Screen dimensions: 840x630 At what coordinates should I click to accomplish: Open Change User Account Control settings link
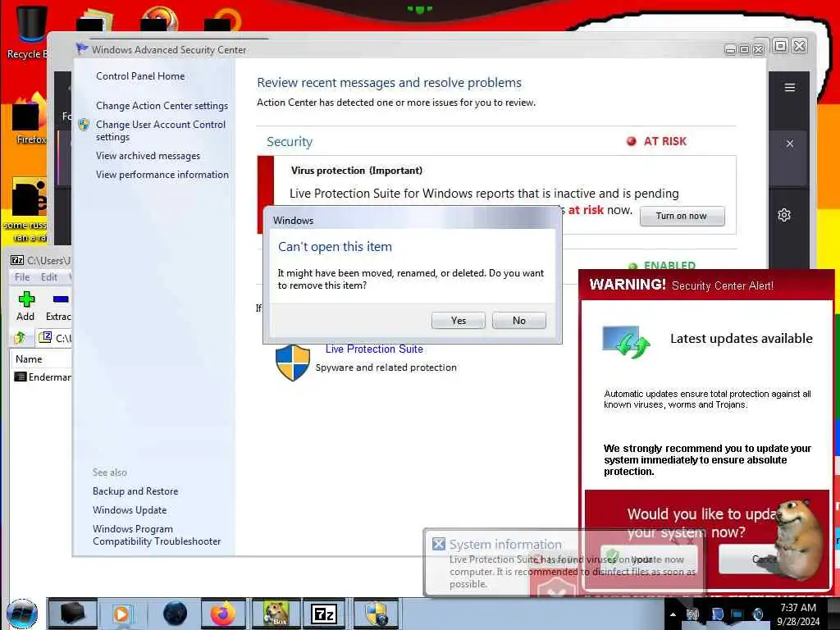[x=161, y=130]
